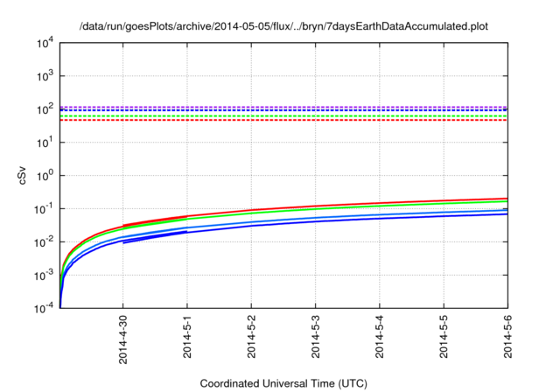
Task: Click the 2014-4-30 date tick label
Action: (x=122, y=339)
